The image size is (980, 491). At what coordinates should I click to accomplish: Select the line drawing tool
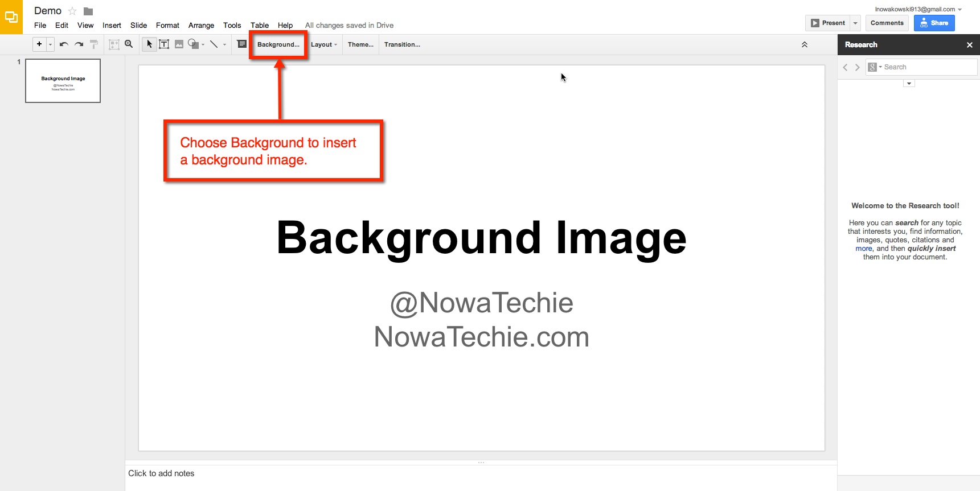coord(214,44)
